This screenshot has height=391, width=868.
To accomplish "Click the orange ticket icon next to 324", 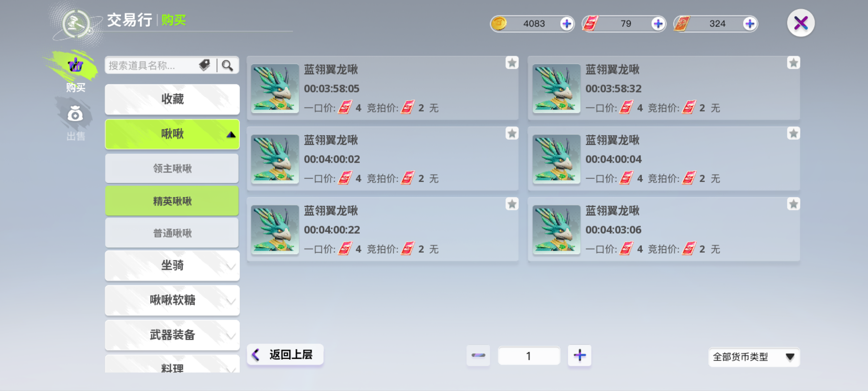I will (682, 24).
